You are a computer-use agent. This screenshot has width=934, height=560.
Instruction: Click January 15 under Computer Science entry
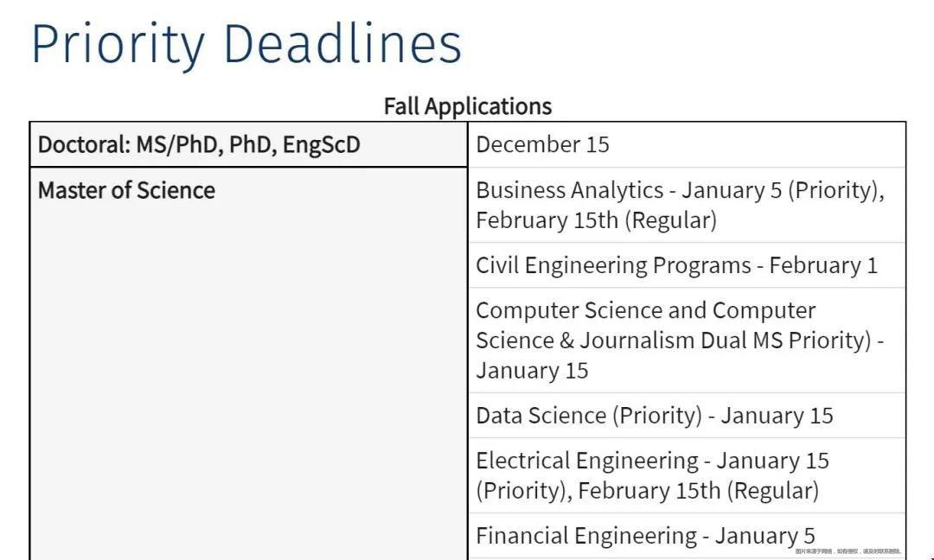coord(532,371)
